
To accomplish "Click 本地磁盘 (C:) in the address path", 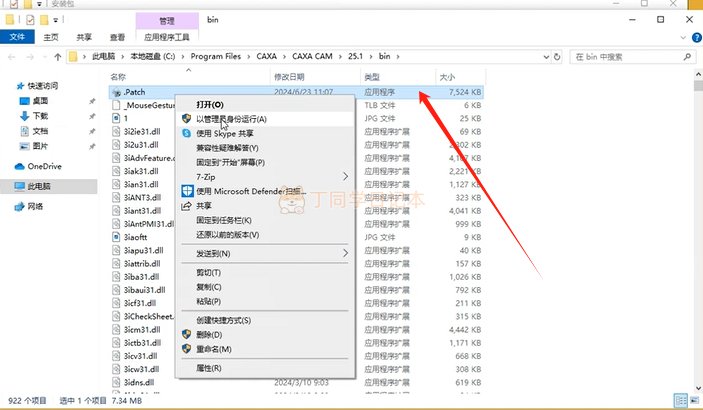I will [x=152, y=57].
